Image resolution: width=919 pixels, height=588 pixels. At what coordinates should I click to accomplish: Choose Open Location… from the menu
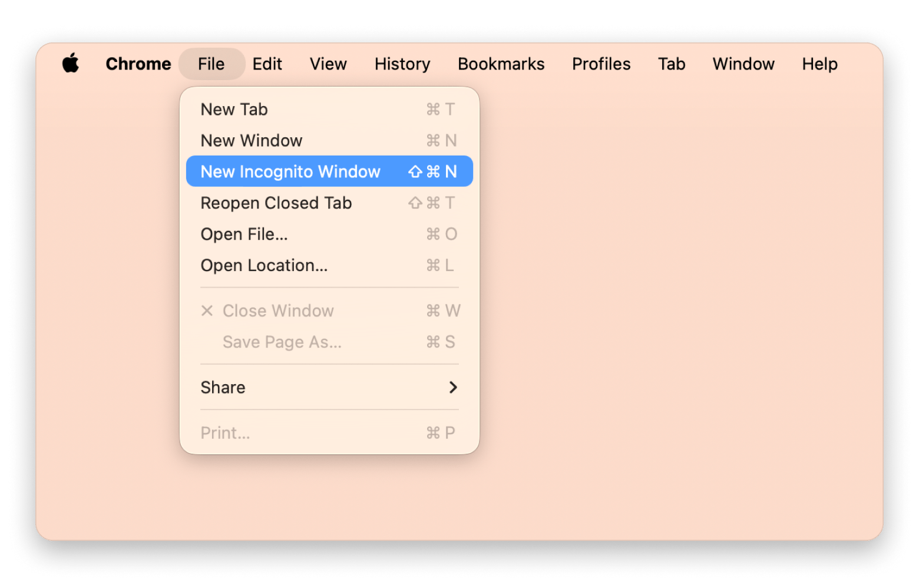pos(264,266)
